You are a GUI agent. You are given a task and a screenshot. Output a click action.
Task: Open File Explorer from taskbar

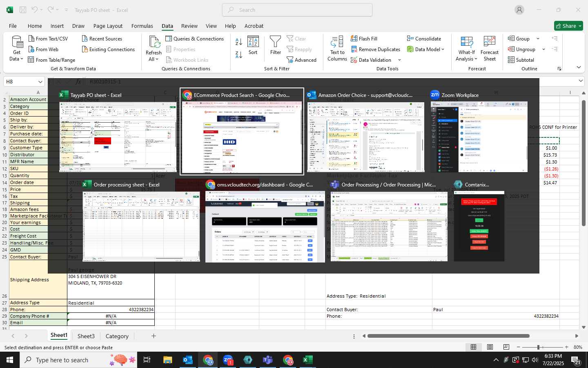click(x=168, y=360)
